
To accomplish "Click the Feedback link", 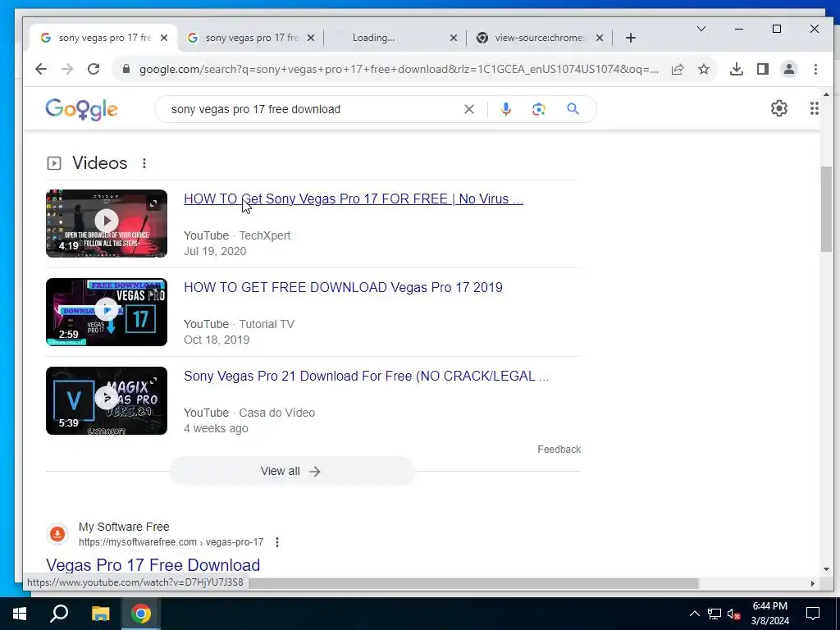I will point(559,450).
